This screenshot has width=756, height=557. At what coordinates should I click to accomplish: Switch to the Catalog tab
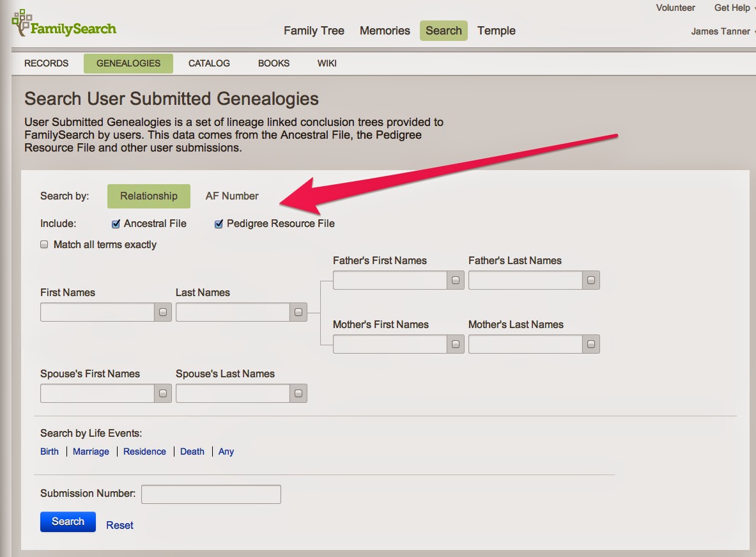(209, 63)
